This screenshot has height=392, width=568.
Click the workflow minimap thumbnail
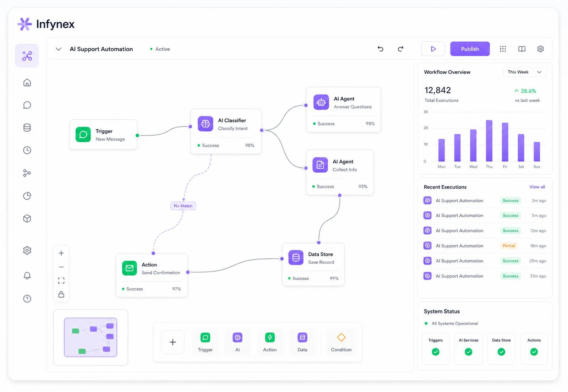point(91,337)
